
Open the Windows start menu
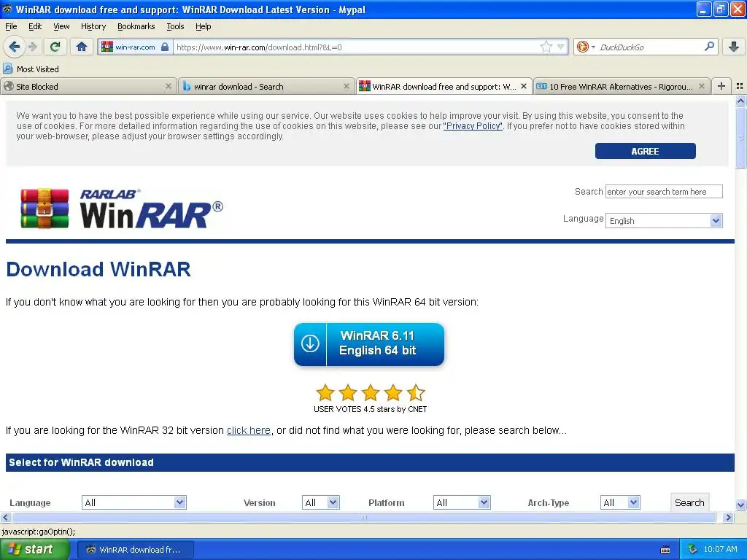[x=35, y=549]
